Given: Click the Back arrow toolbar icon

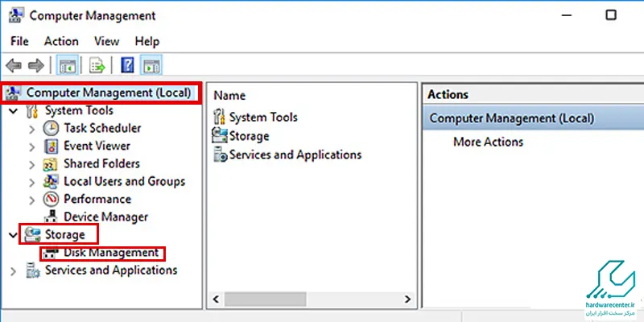Looking at the screenshot, I should [14, 65].
